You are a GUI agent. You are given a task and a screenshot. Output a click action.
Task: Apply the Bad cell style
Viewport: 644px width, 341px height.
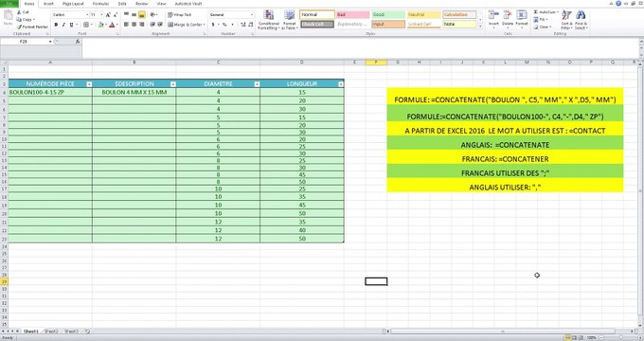(352, 15)
